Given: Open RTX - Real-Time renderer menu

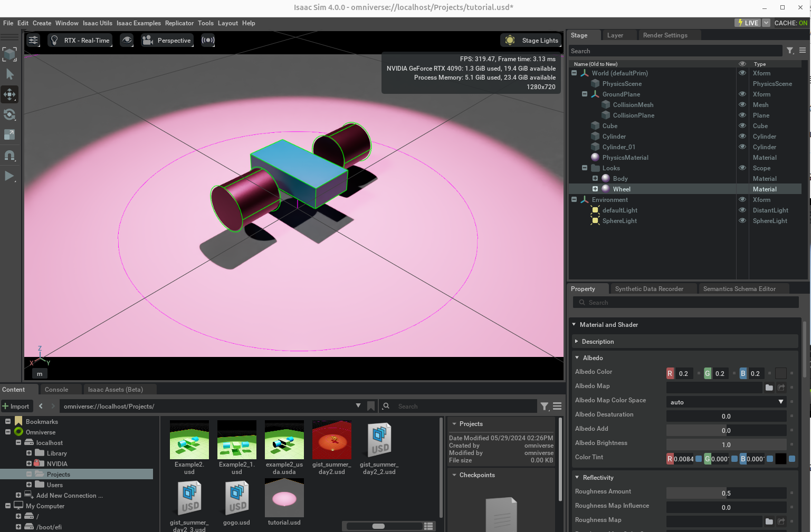Looking at the screenshot, I should (80, 40).
